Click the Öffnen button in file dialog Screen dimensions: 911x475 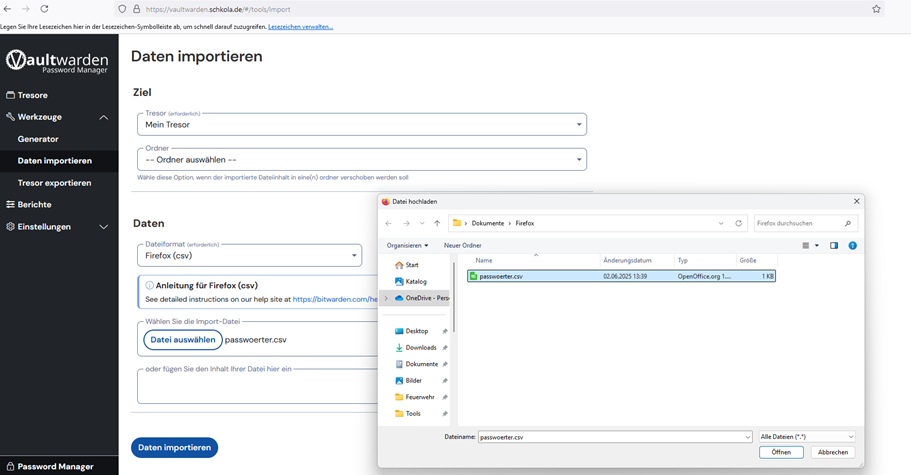point(781,452)
